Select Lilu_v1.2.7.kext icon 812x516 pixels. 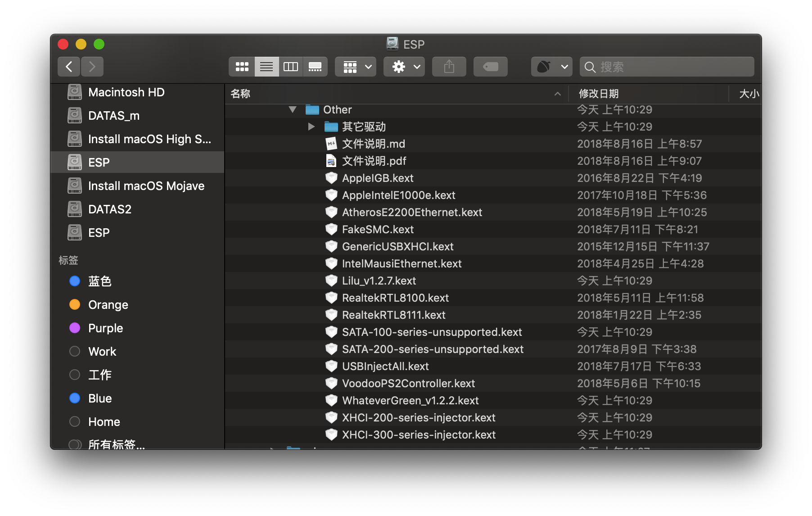pyautogui.click(x=331, y=281)
